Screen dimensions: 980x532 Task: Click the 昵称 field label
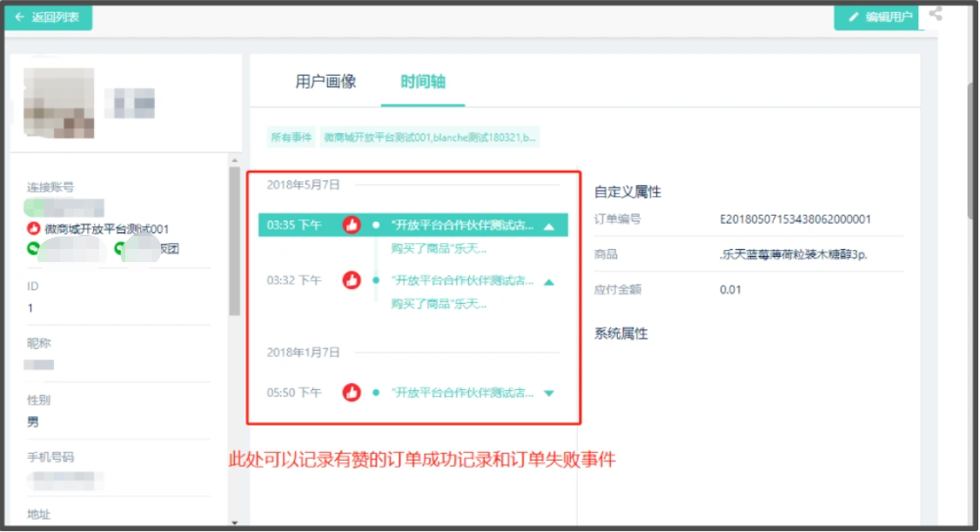tap(38, 343)
